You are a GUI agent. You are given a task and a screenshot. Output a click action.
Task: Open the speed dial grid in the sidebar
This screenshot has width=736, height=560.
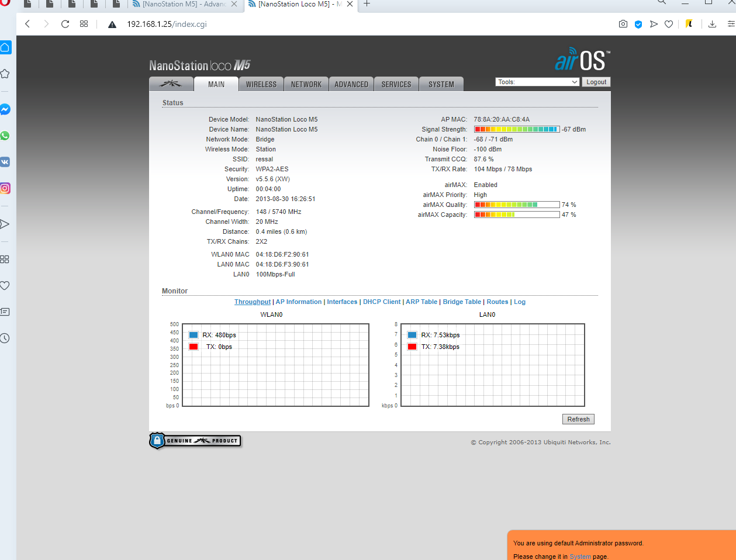[x=5, y=259]
